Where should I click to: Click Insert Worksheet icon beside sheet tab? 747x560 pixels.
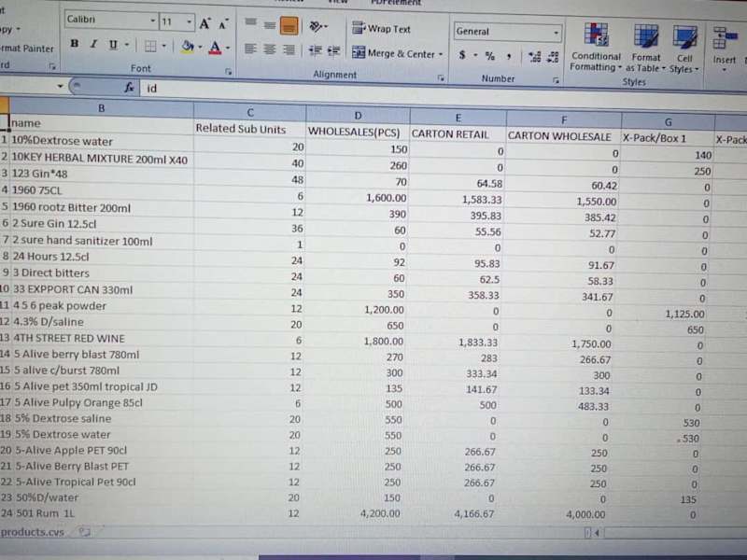tap(84, 532)
